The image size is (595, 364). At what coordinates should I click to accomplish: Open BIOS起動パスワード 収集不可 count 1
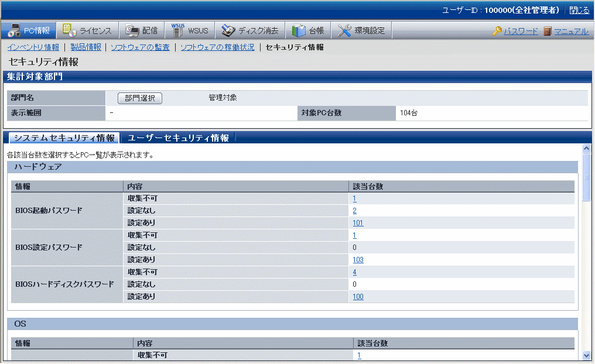[354, 198]
